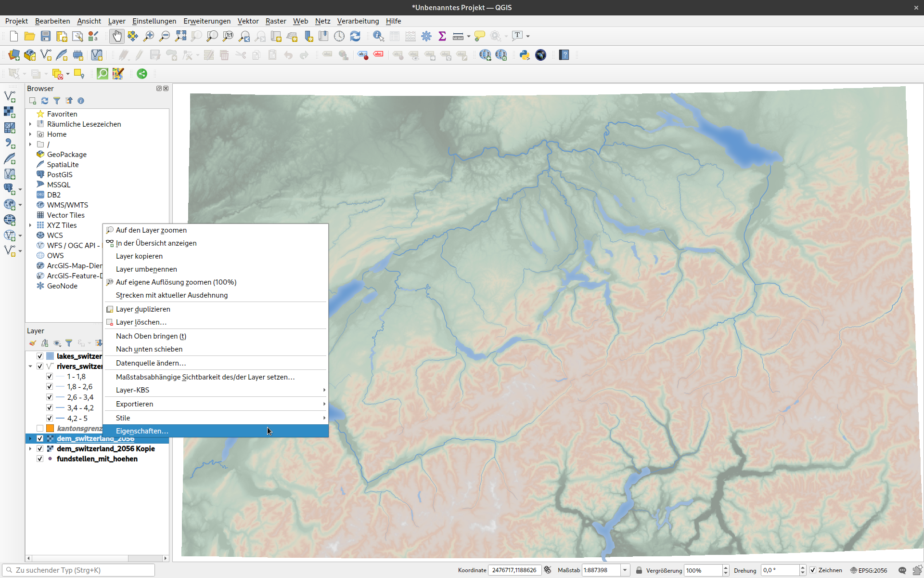Select Layer duplizieren from context menu
The width and height of the screenshot is (924, 578).
tap(143, 309)
